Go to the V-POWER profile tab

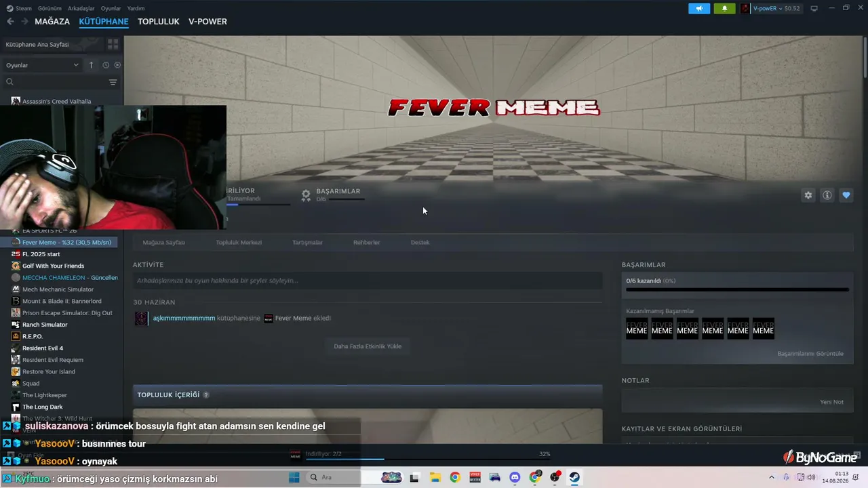(208, 22)
